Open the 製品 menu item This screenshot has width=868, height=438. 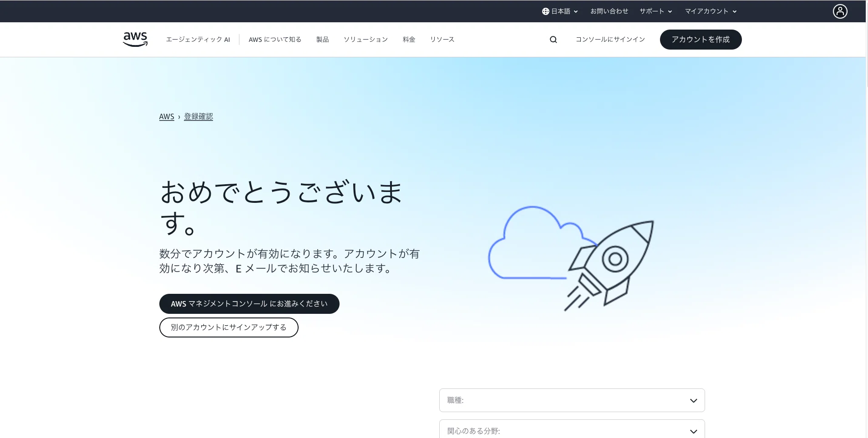[322, 40]
